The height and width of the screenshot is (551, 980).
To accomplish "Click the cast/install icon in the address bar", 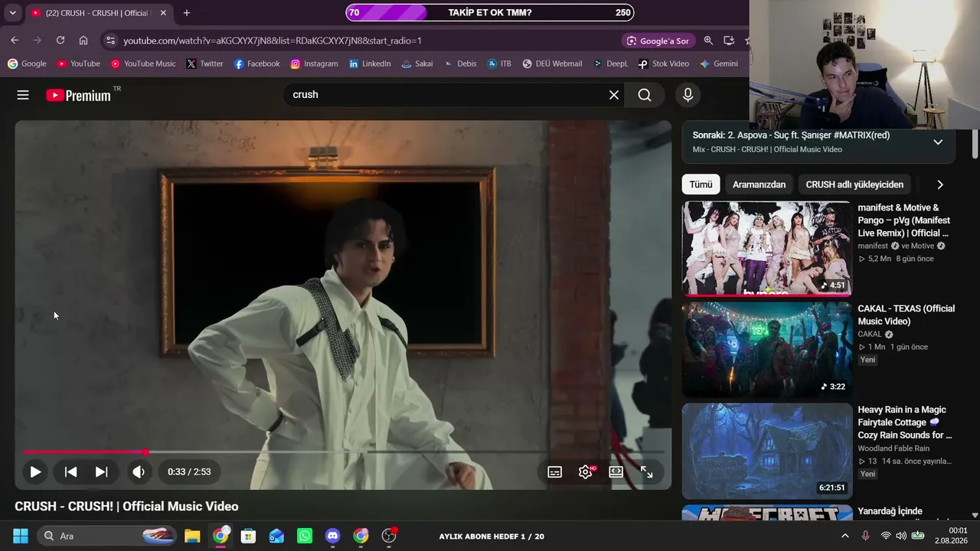I will (x=729, y=41).
